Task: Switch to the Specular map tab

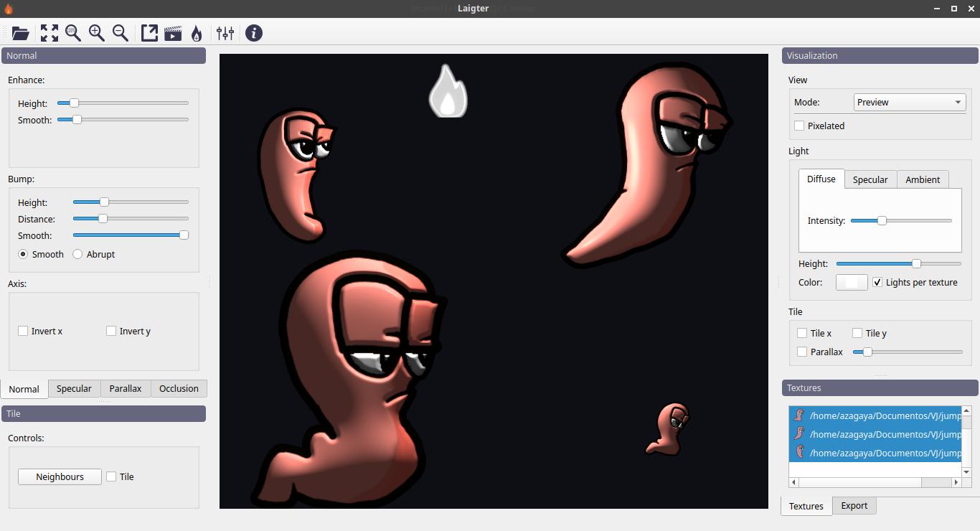Action: point(74,388)
